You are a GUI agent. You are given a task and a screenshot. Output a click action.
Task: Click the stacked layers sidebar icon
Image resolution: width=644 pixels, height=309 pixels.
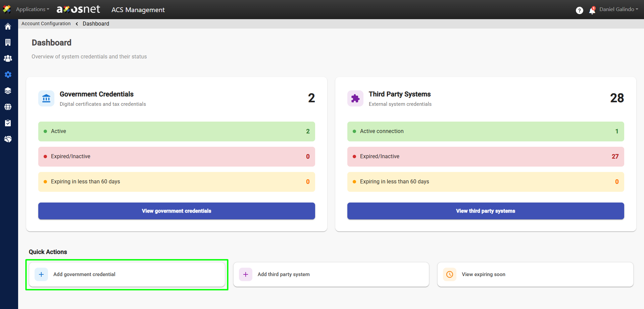[x=8, y=91]
